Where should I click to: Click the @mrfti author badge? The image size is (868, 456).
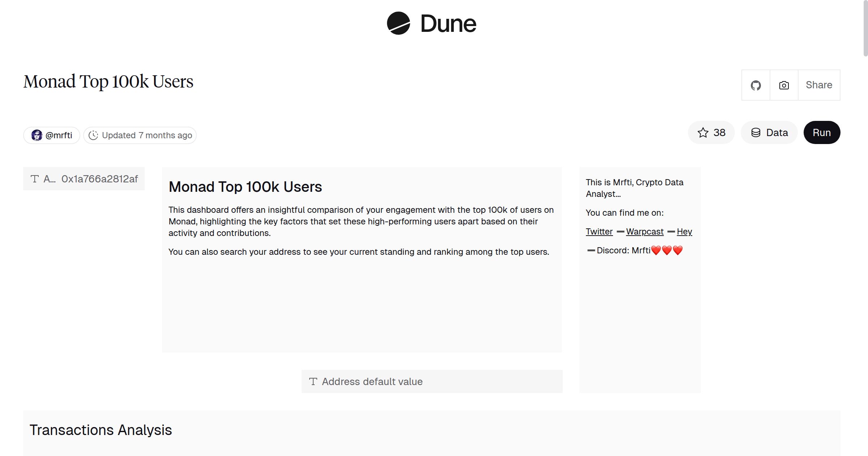[x=51, y=135]
